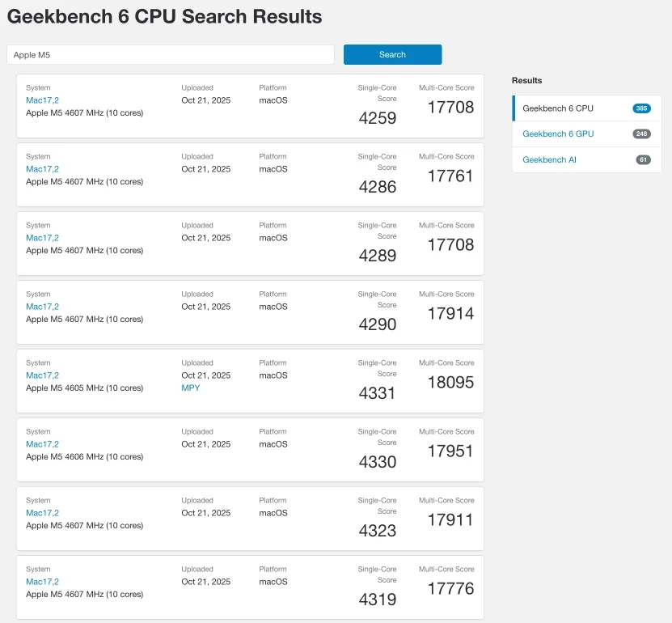Open the Geekbench AI results
The height and width of the screenshot is (623, 672).
[549, 159]
